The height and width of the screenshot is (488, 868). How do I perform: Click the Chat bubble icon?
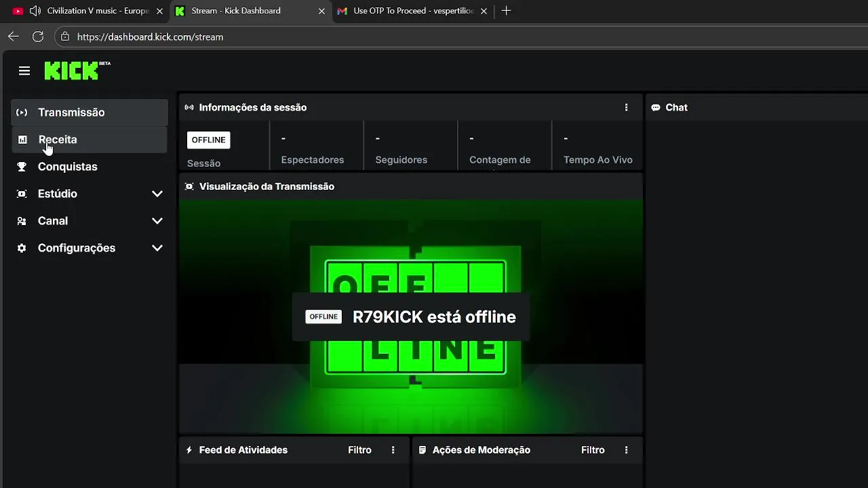656,107
